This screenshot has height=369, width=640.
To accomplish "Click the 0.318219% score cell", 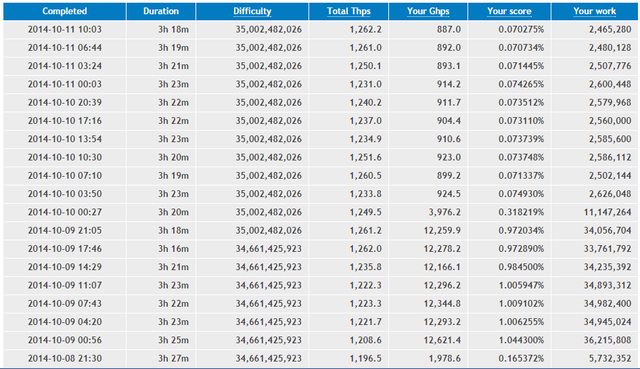I will (x=521, y=212).
